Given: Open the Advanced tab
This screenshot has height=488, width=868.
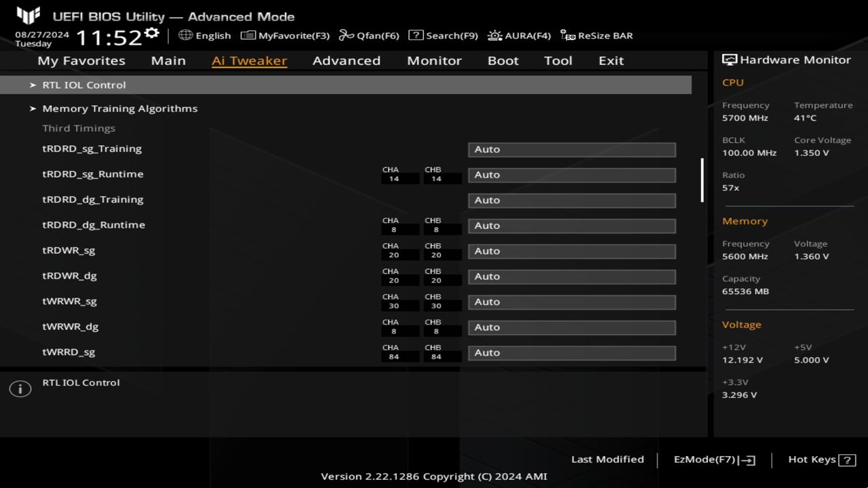Looking at the screenshot, I should click(x=347, y=60).
